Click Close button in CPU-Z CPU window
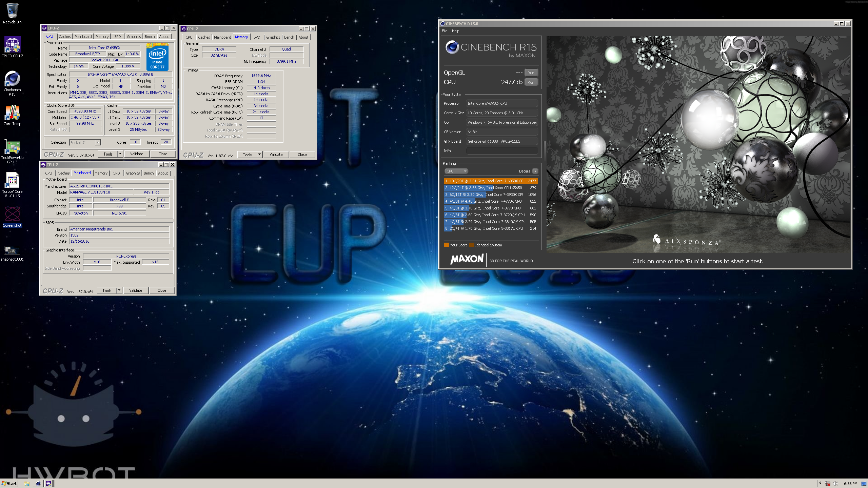The image size is (868, 488). (x=163, y=154)
